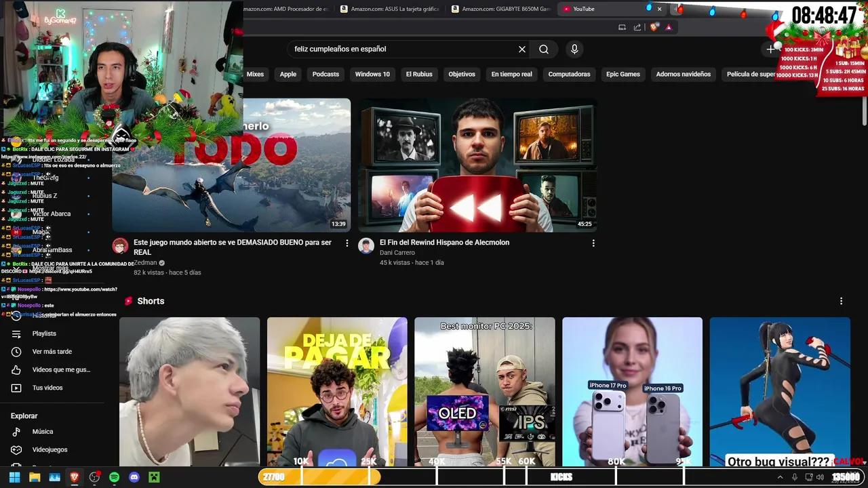Open the YouTube create plus button
The image size is (868, 488).
point(770,49)
